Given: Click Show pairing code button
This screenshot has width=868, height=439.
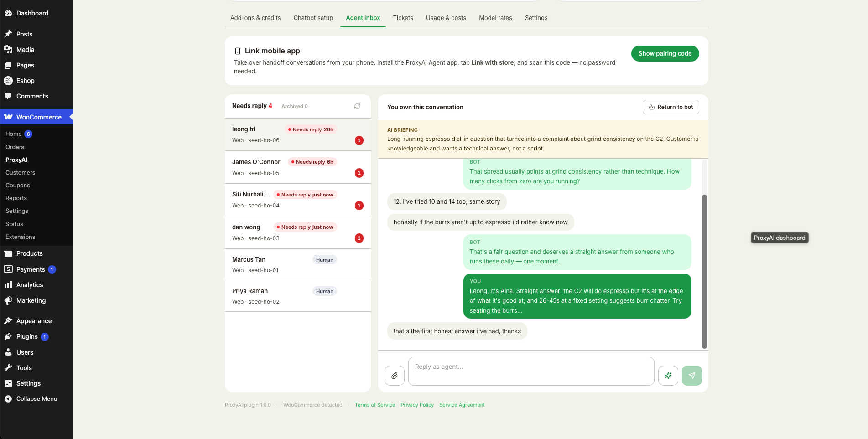Looking at the screenshot, I should tap(665, 53).
